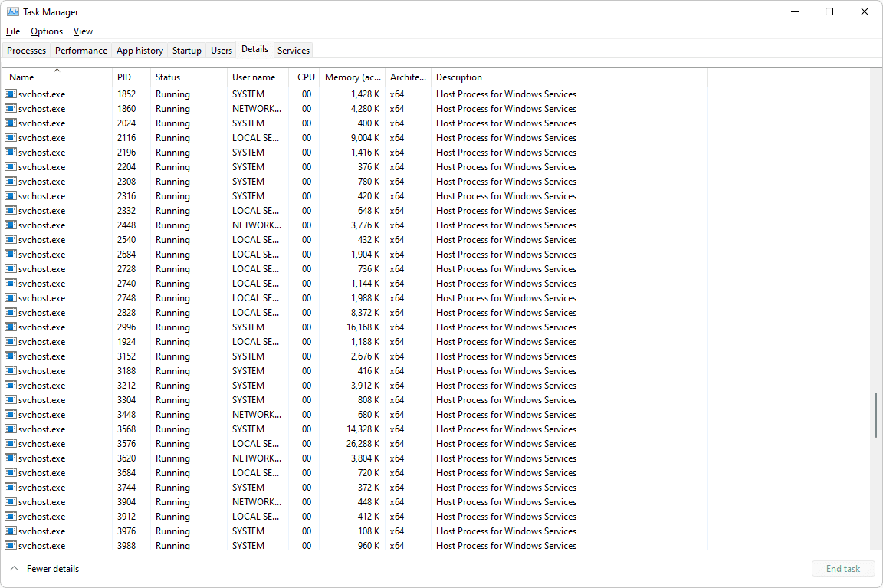Viewport: 883px width, 588px height.
Task: Select the icon of the process with PID 2204
Action: click(10, 166)
